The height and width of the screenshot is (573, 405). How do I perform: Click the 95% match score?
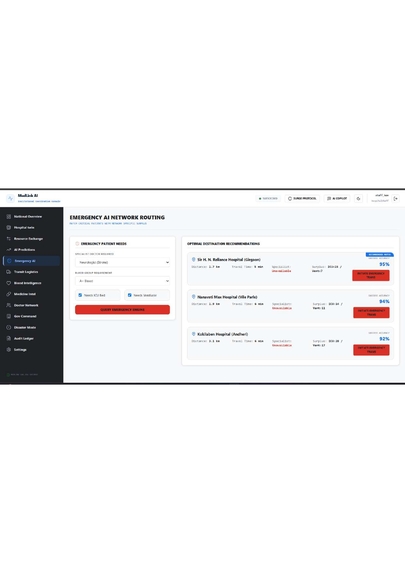[384, 264]
